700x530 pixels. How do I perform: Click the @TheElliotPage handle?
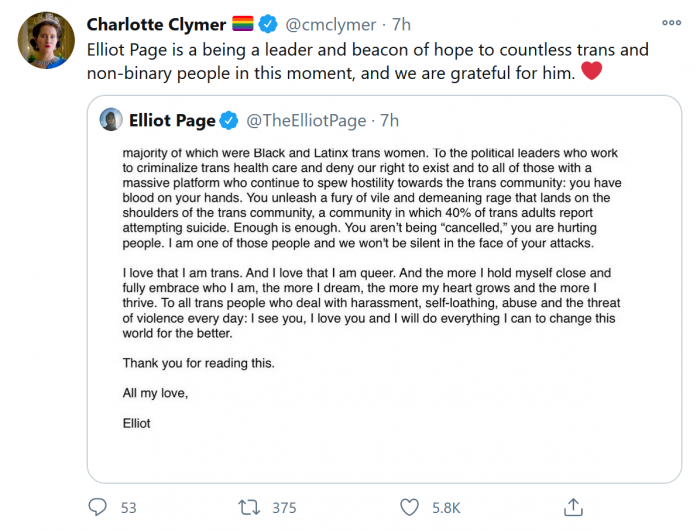pyautogui.click(x=307, y=121)
